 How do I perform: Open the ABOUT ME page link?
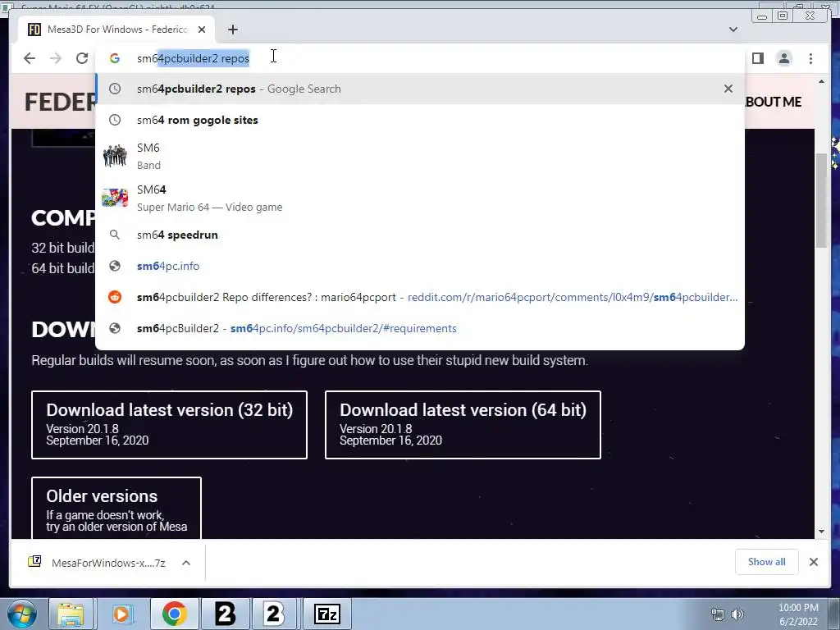coord(773,102)
